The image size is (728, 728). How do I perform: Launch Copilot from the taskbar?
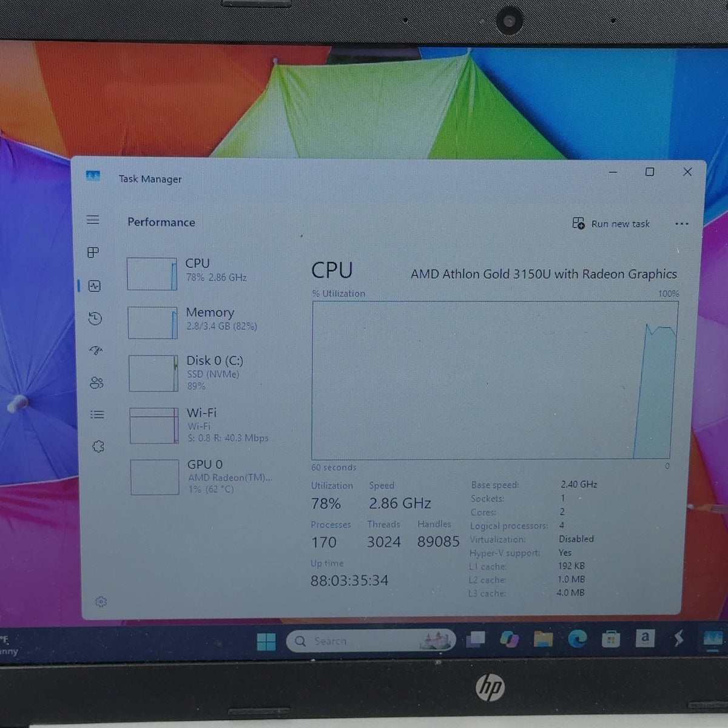tap(509, 639)
